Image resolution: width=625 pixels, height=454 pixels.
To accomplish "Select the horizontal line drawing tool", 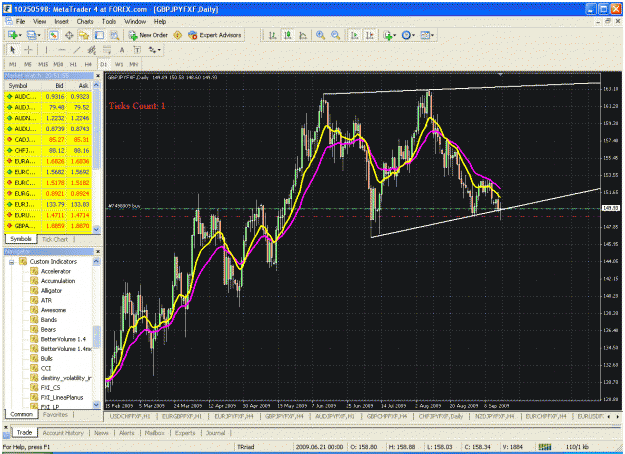I will (x=61, y=50).
